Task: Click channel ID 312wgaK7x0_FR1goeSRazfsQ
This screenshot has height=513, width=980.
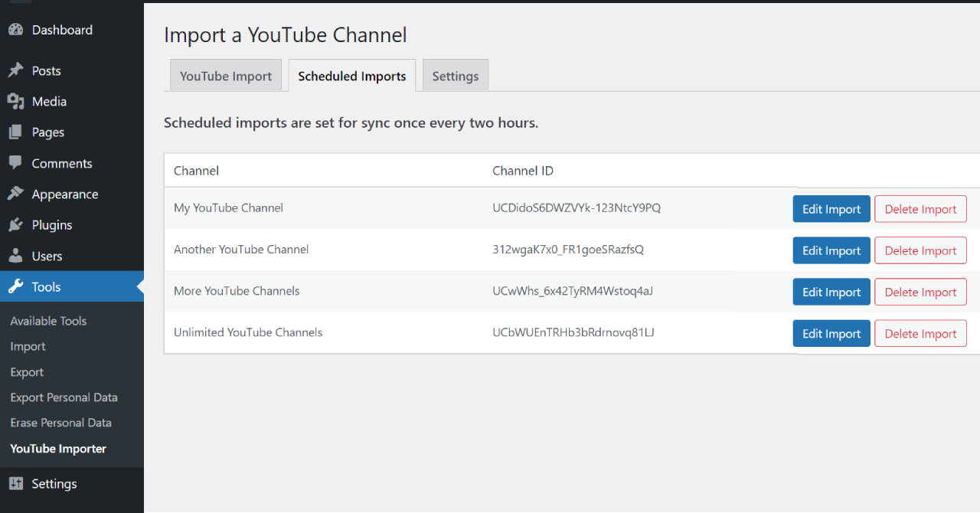Action: click(568, 249)
